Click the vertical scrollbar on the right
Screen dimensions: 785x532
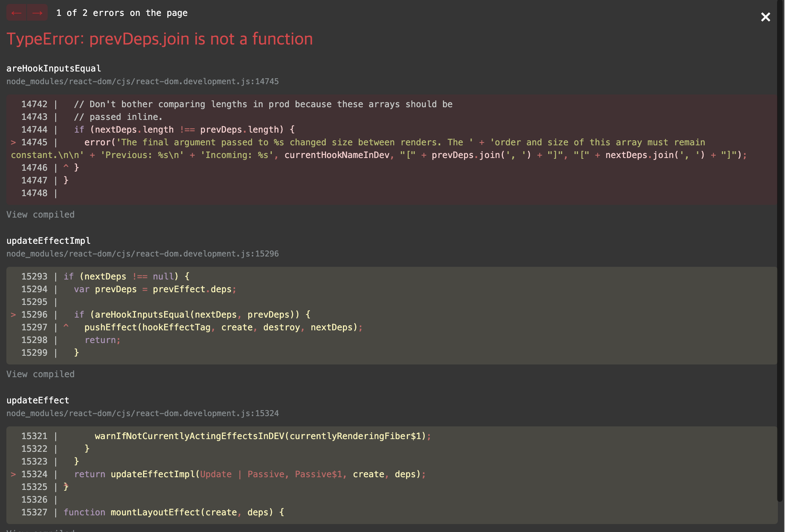[781, 254]
